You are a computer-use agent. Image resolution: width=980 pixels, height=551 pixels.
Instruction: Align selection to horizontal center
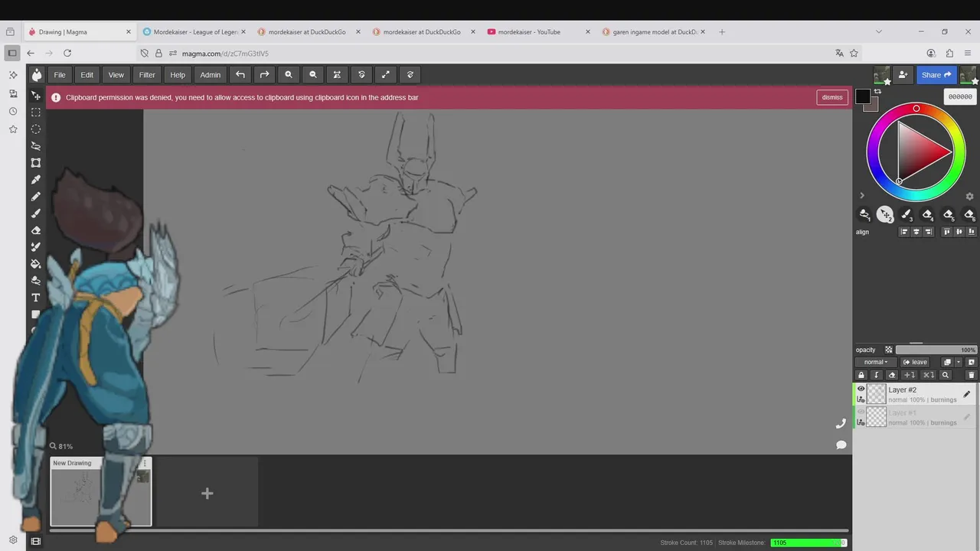916,232
